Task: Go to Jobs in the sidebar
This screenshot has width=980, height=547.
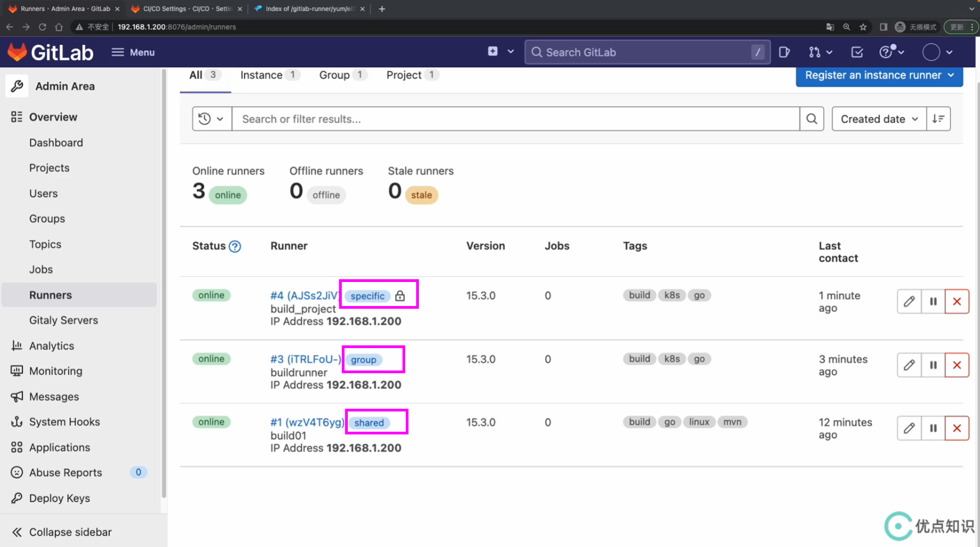Action: pos(41,269)
